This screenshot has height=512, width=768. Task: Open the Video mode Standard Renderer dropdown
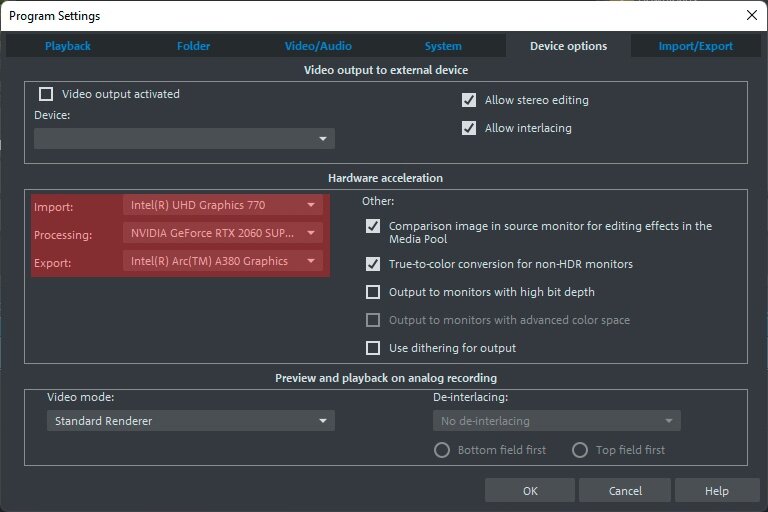pos(191,420)
